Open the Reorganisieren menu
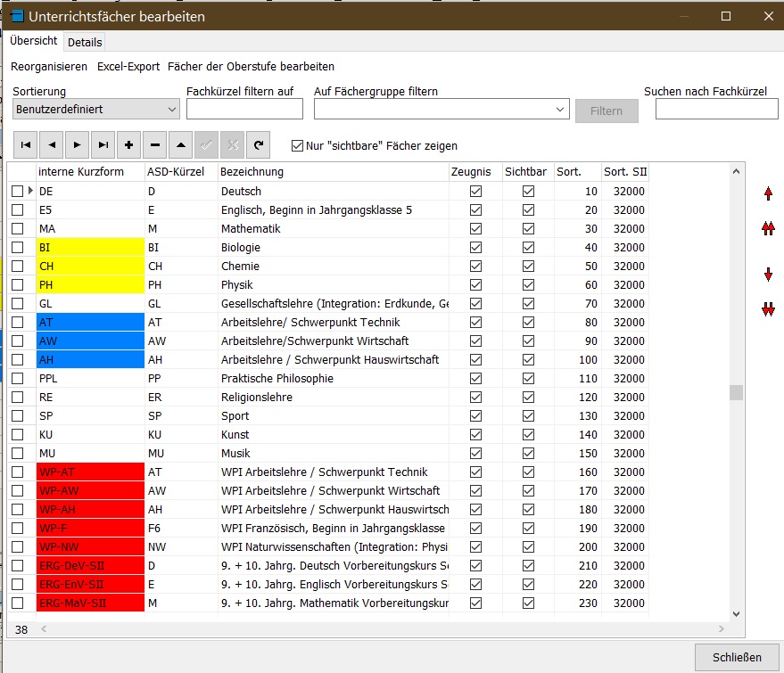The height and width of the screenshot is (673, 784). (x=49, y=67)
